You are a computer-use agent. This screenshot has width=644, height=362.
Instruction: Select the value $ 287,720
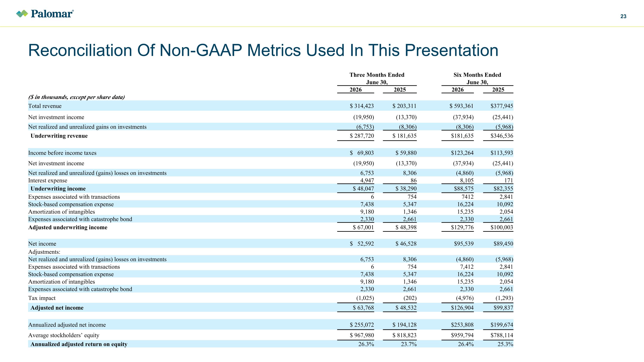pyautogui.click(x=362, y=136)
